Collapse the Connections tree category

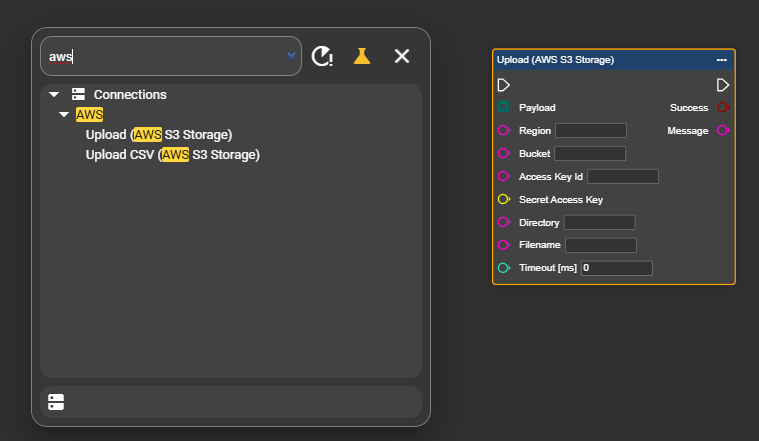(x=53, y=95)
